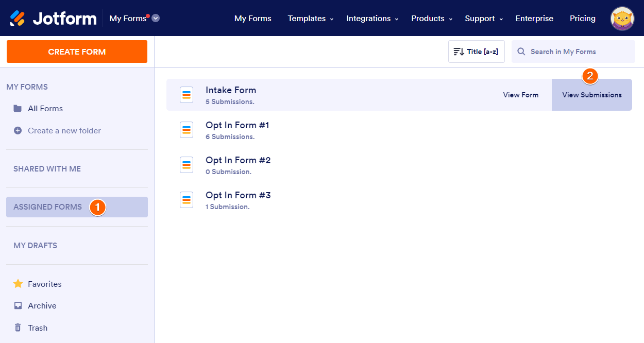
Task: Open the user avatar profile menu
Action: [x=622, y=19]
